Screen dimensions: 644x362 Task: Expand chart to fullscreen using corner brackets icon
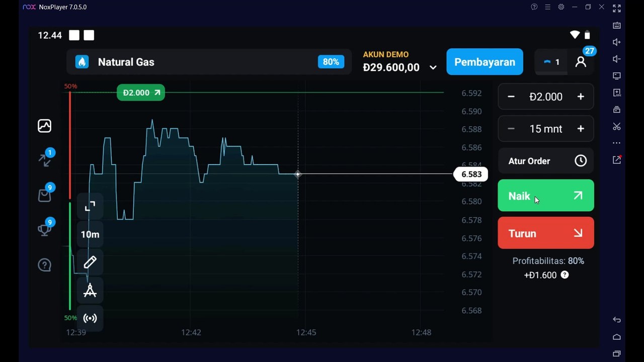(x=90, y=206)
